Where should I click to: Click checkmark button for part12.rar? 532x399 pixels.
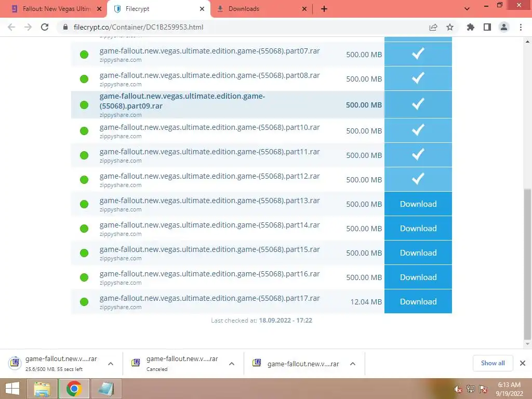[418, 179]
